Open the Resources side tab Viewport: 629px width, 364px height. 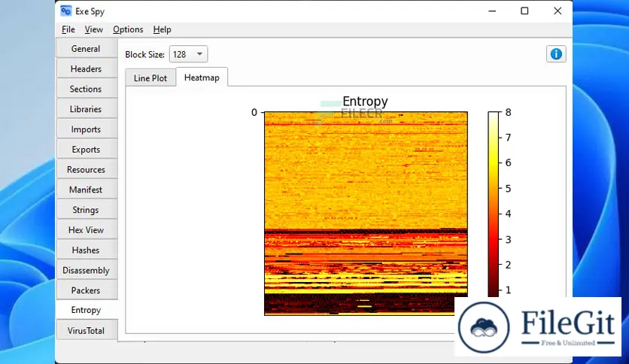click(x=86, y=169)
